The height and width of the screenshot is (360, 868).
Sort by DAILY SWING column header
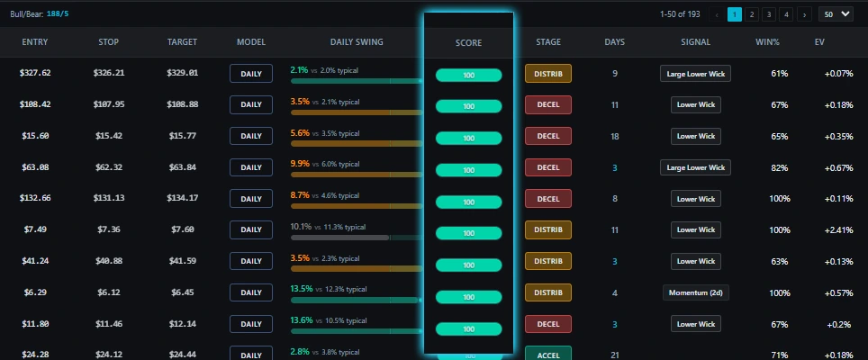357,42
